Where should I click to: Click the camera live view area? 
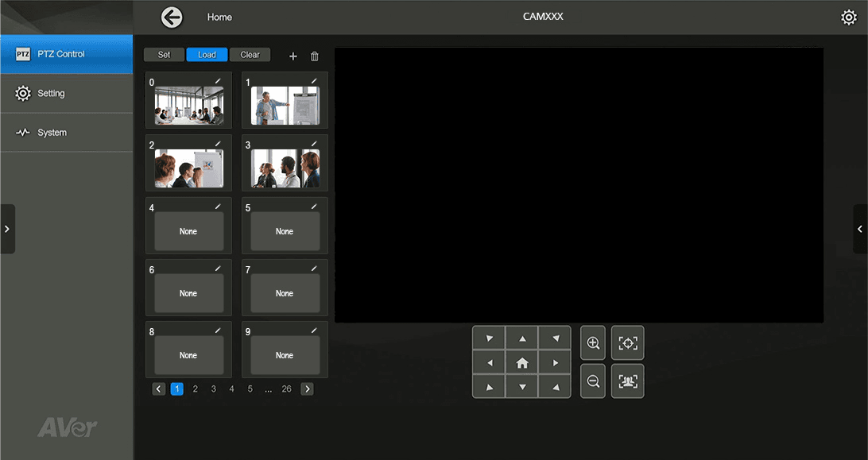(x=579, y=185)
